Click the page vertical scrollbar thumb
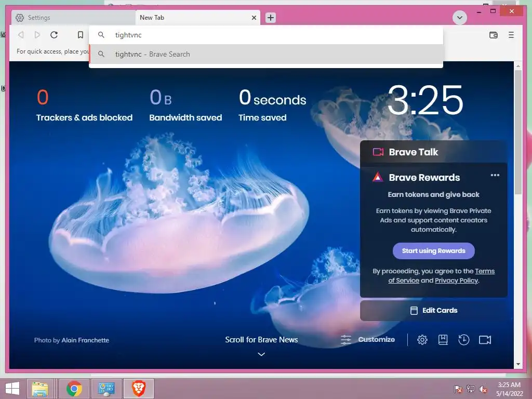 click(x=518, y=132)
